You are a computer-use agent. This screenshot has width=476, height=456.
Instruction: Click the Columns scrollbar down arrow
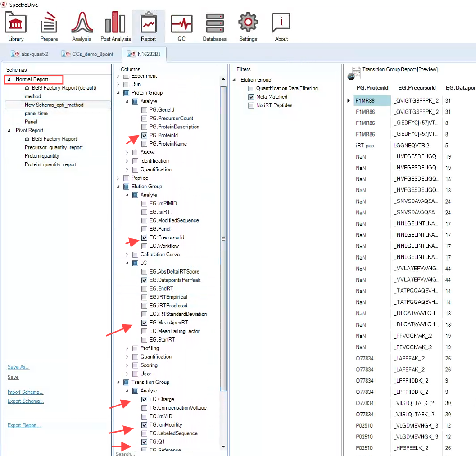click(x=223, y=447)
